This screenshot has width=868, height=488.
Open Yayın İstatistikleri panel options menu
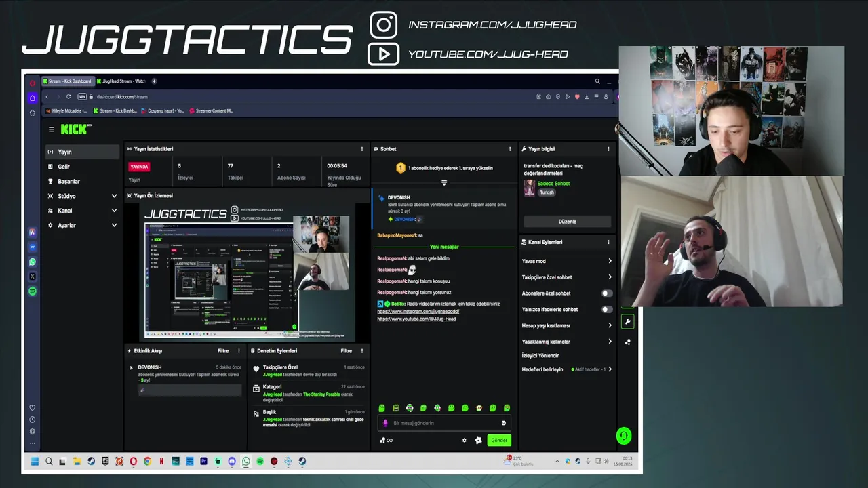point(361,149)
